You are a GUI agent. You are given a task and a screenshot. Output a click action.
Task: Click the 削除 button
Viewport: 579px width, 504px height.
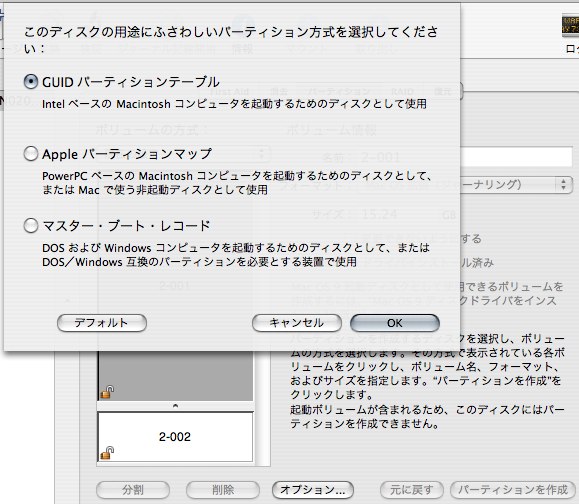pos(223,490)
